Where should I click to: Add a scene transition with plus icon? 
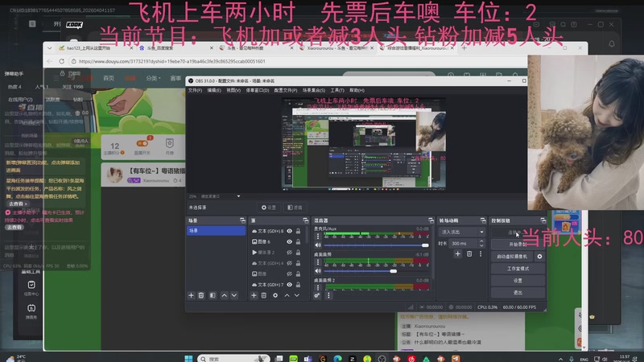click(x=457, y=254)
